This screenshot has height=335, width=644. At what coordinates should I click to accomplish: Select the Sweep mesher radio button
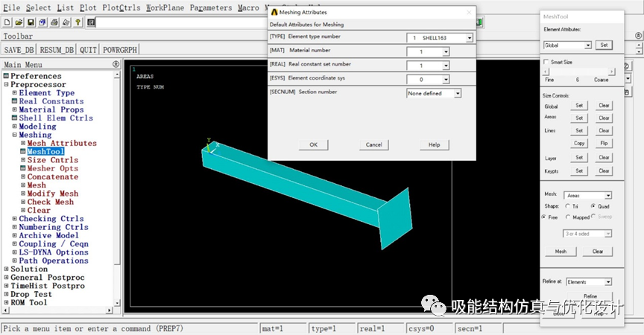click(x=593, y=216)
